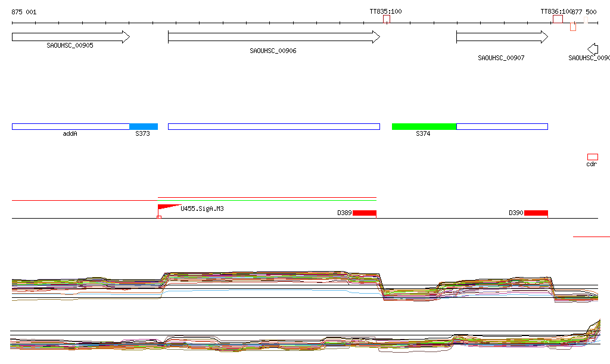Click the TT836:100 terminator box
Viewport: 610px width, 364px height.
pos(558,19)
